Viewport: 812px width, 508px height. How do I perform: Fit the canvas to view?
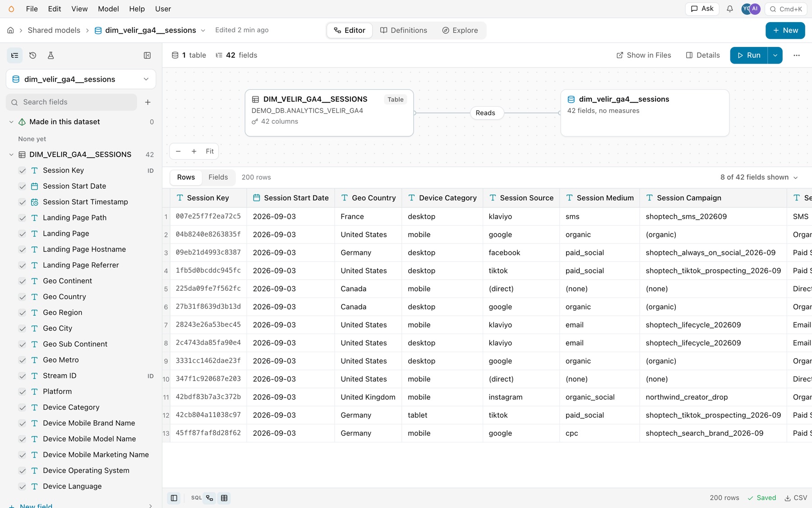210,151
